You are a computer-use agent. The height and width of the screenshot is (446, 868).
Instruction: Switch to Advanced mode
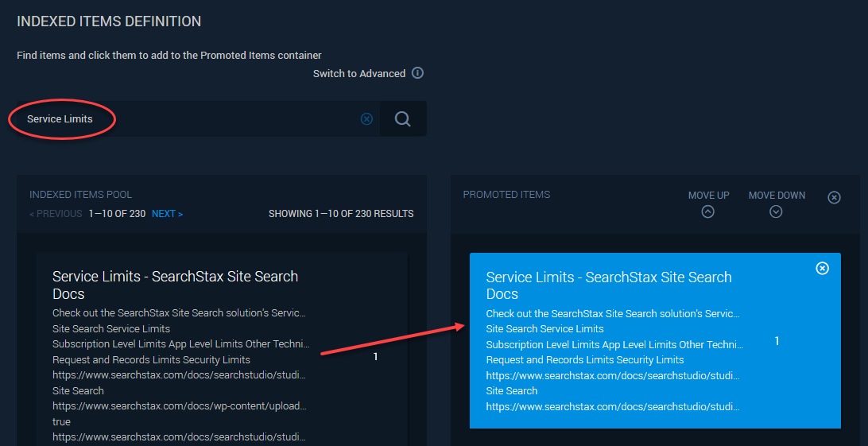[359, 74]
